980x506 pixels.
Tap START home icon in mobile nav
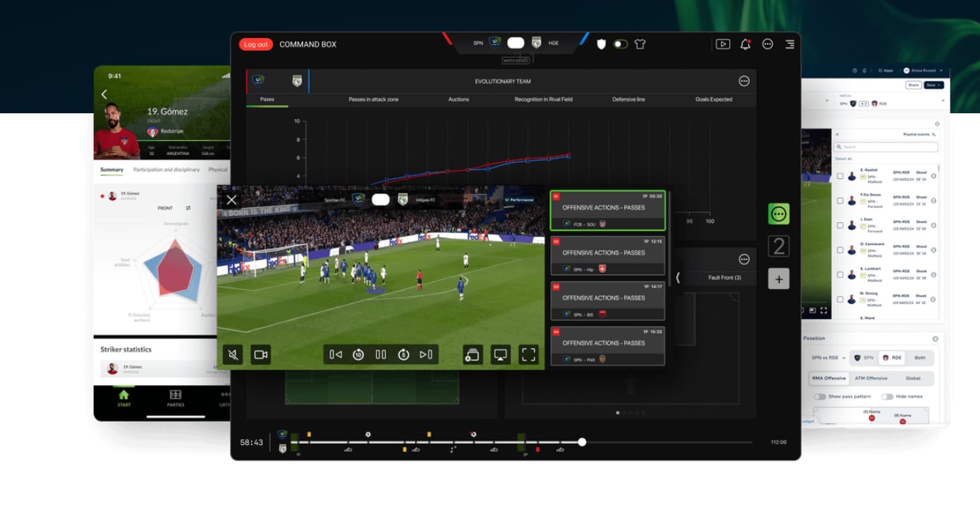(124, 398)
